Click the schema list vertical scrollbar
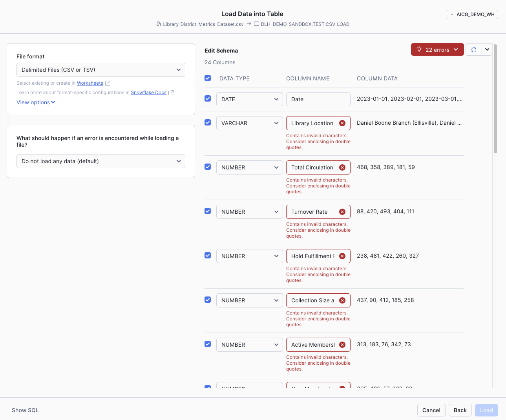 click(x=495, y=99)
